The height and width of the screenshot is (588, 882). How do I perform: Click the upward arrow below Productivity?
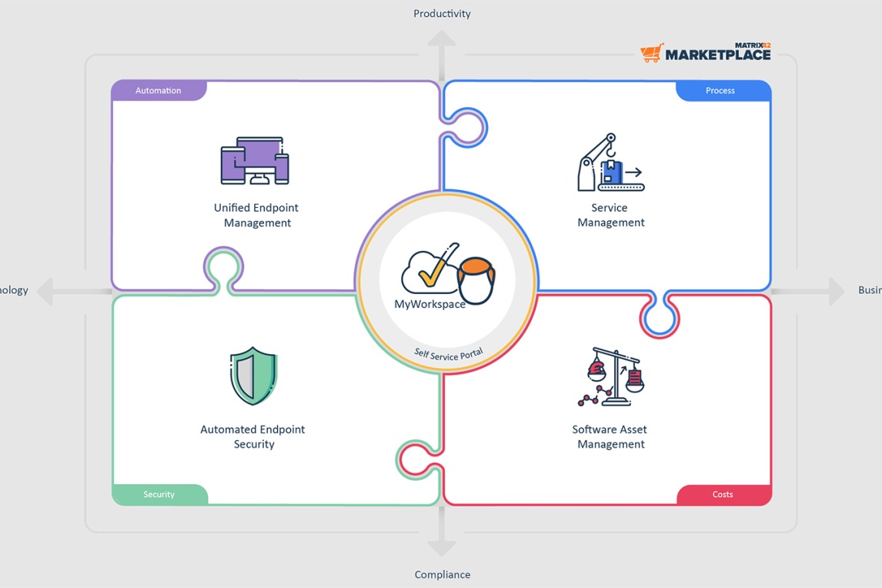(442, 45)
